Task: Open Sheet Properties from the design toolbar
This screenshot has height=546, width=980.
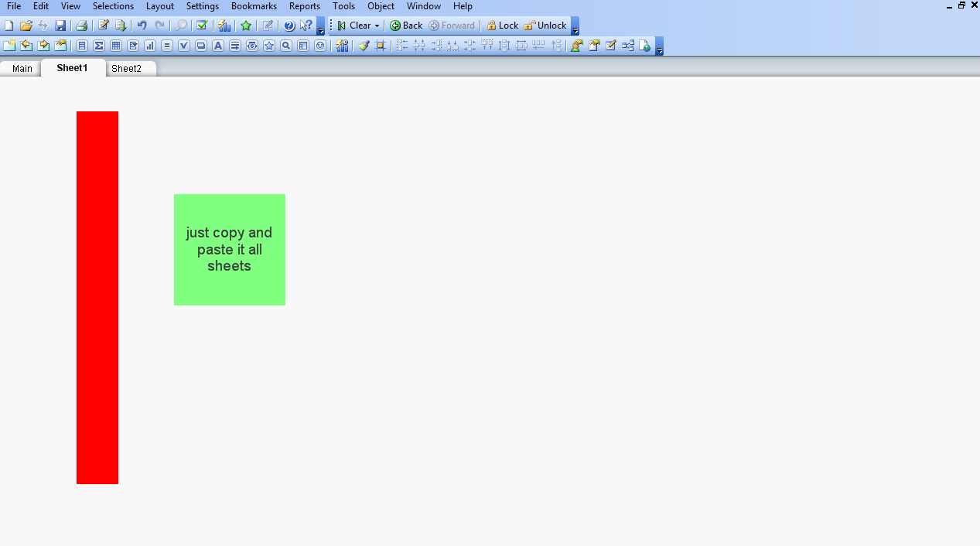Action: tap(60, 46)
